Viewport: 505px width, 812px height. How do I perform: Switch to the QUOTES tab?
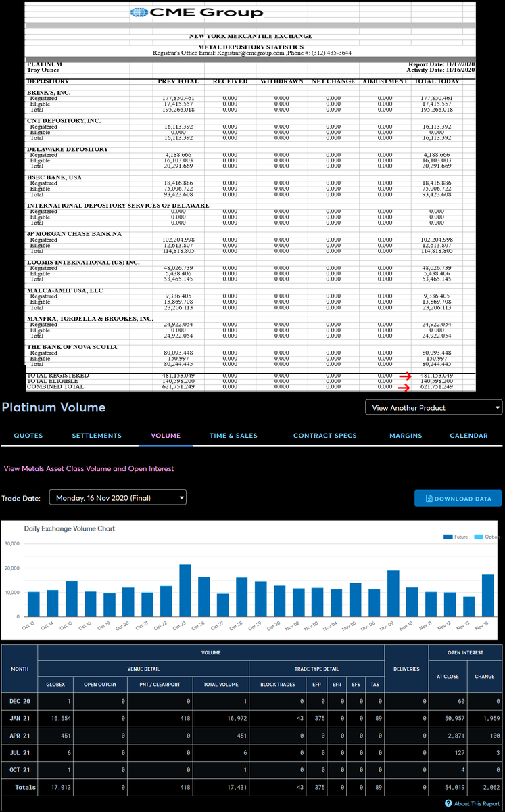click(x=28, y=436)
